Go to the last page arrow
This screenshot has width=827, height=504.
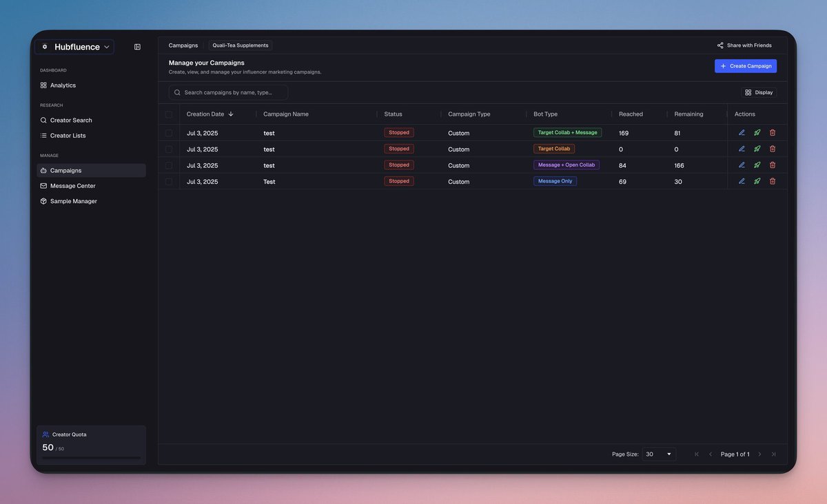pos(773,454)
